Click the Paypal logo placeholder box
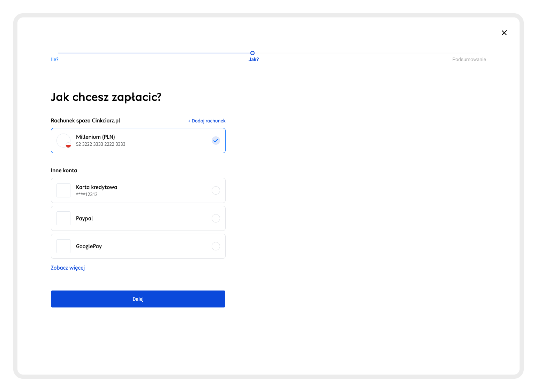Image resolution: width=537 pixels, height=392 pixels. pos(63,218)
